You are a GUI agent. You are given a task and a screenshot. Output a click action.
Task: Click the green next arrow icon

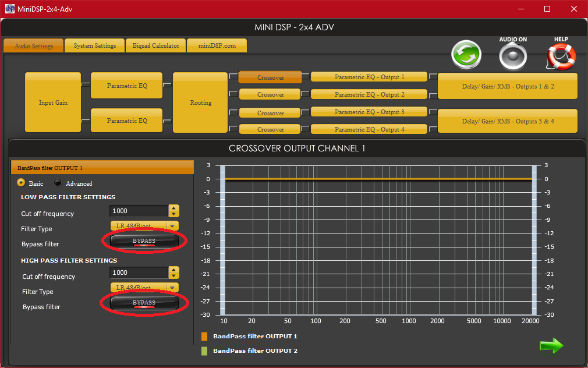[551, 346]
